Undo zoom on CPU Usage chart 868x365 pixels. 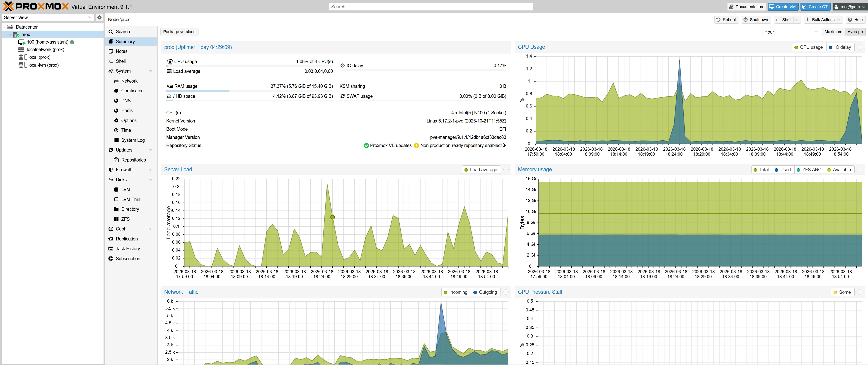point(860,47)
